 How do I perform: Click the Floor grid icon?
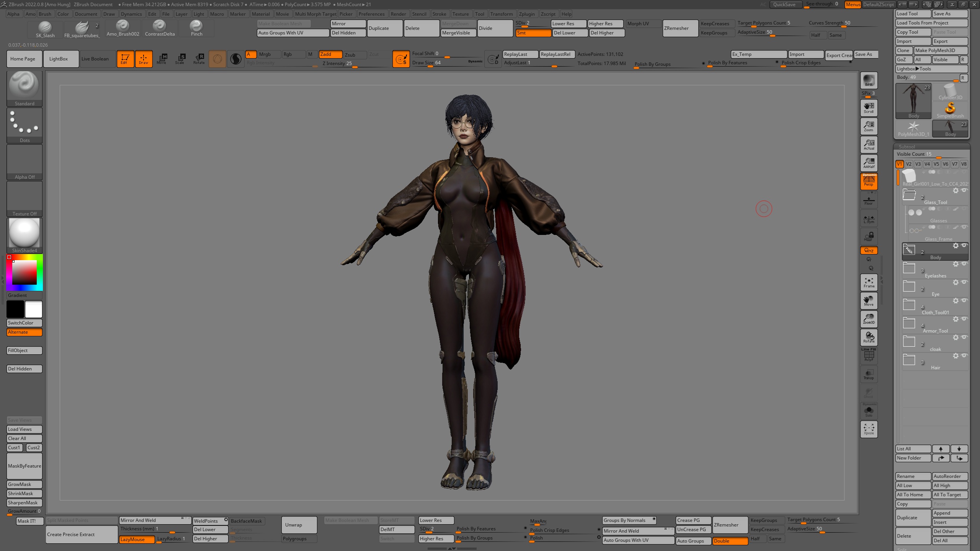coord(869,200)
